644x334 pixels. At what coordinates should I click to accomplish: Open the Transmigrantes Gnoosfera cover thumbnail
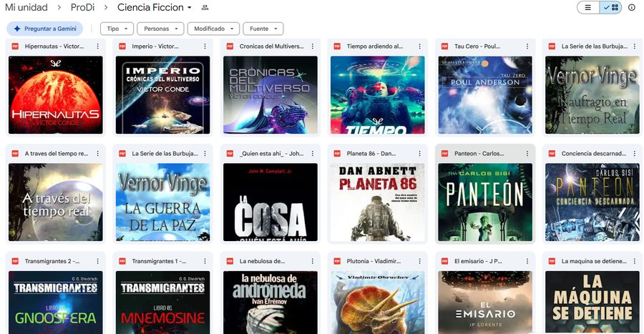coord(56,303)
